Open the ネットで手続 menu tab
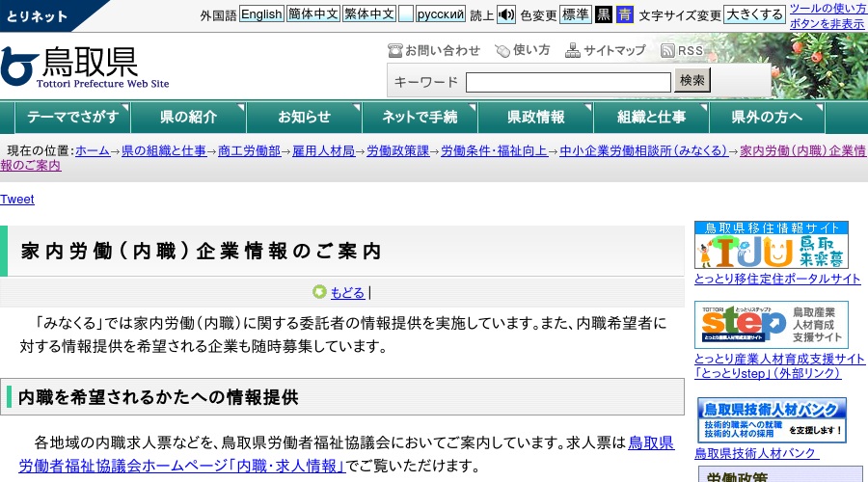The width and height of the screenshot is (868, 482). [420, 118]
